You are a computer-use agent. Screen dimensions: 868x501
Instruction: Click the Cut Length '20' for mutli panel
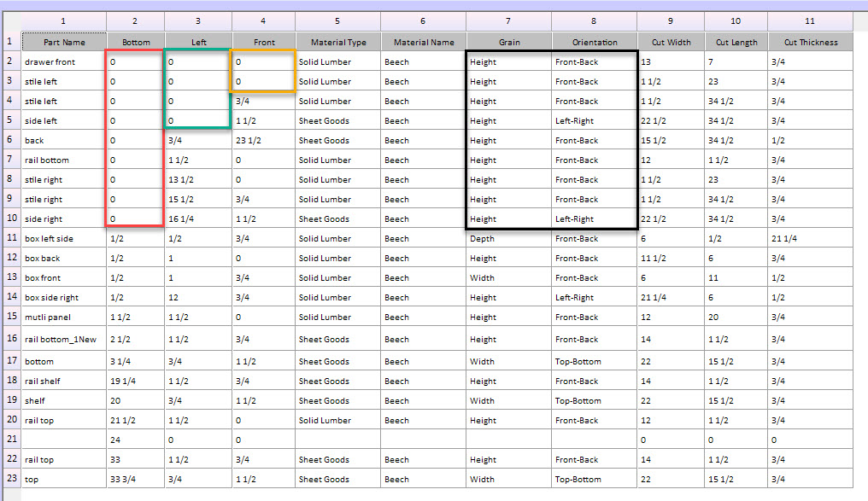click(736, 317)
